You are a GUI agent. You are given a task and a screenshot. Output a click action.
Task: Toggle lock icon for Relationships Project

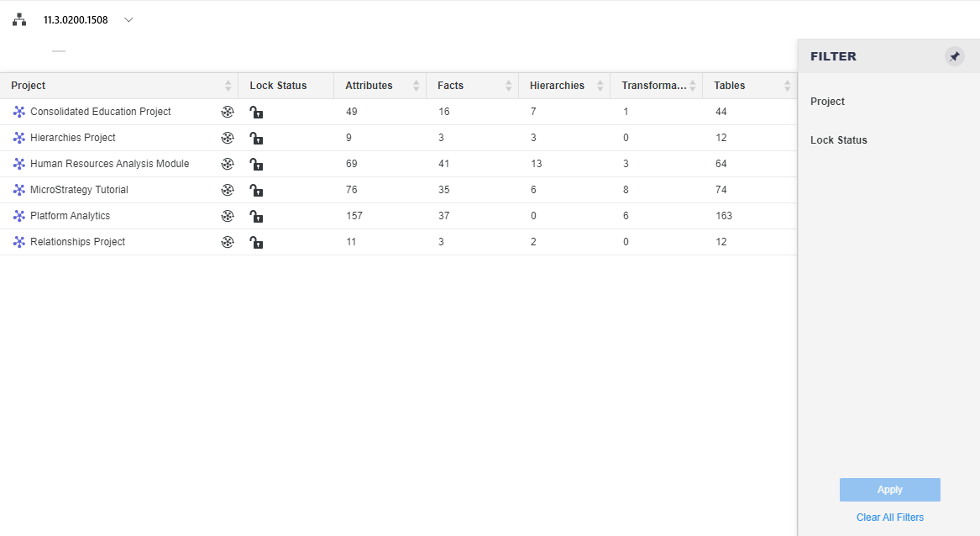click(x=256, y=243)
